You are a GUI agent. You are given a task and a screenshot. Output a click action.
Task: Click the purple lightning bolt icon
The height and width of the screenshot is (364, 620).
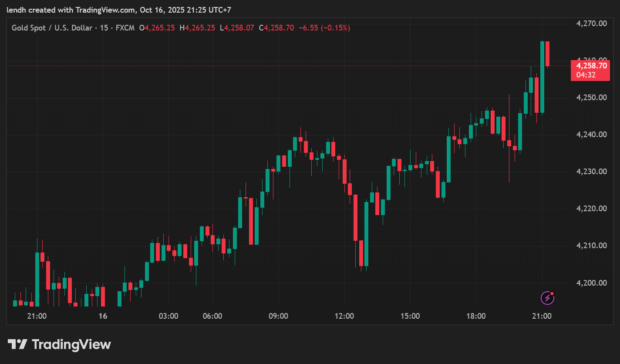(x=547, y=298)
